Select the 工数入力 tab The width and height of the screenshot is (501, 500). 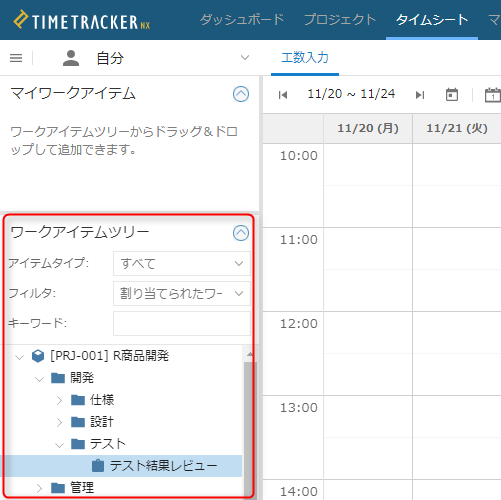(305, 58)
